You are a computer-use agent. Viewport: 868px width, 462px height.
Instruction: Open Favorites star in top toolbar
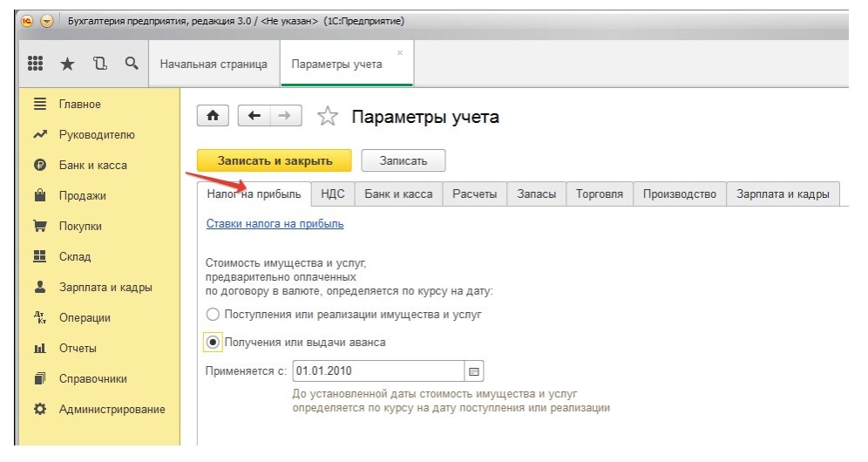tap(67, 64)
